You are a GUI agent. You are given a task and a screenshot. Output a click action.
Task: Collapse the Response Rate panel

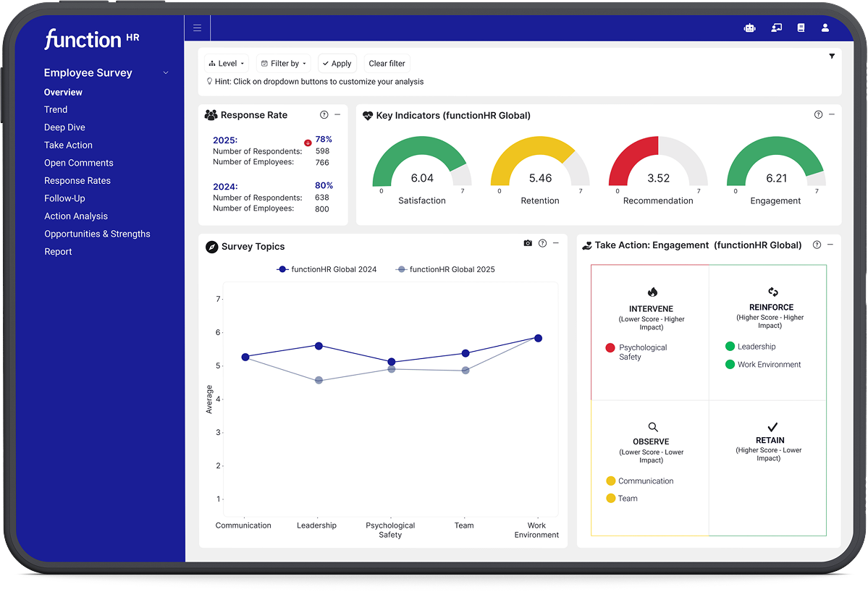click(x=337, y=114)
